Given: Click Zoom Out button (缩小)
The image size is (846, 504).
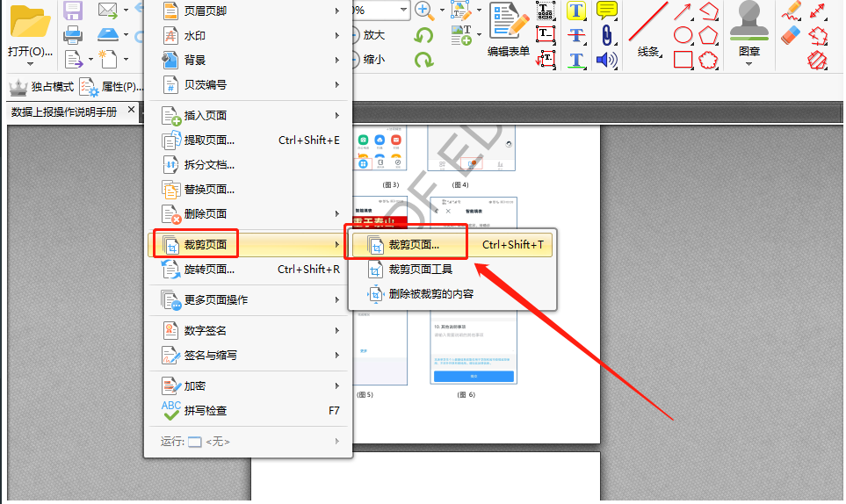Looking at the screenshot, I should click(x=369, y=60).
